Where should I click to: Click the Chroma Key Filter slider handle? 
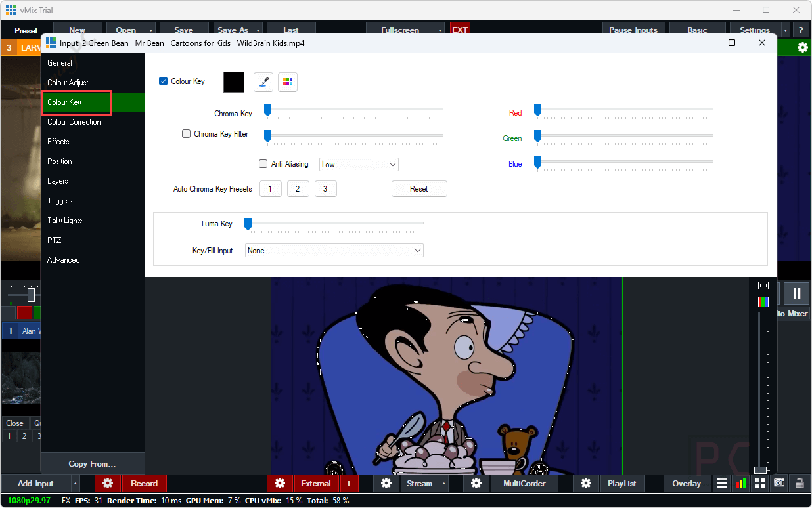point(267,136)
